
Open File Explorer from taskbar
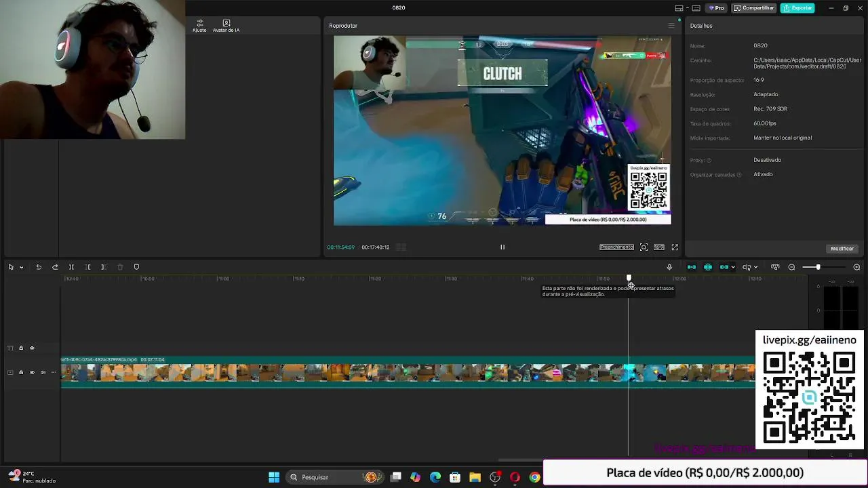point(475,477)
